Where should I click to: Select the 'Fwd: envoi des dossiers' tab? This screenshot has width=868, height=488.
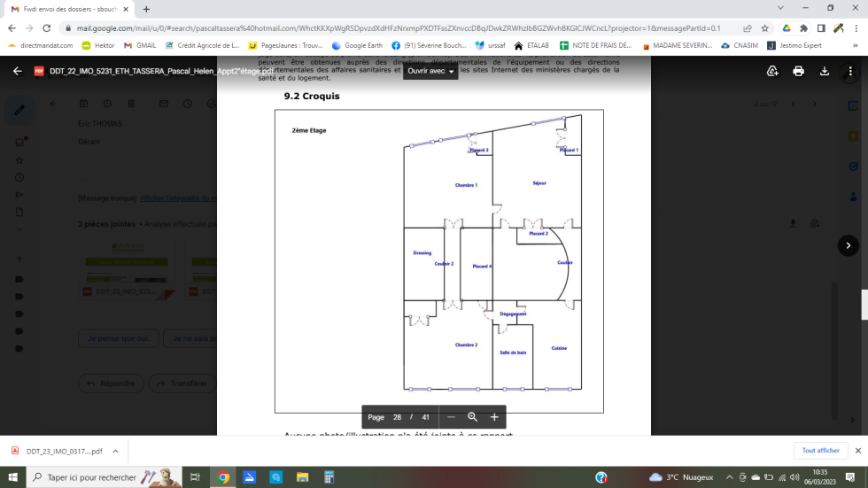coord(70,9)
